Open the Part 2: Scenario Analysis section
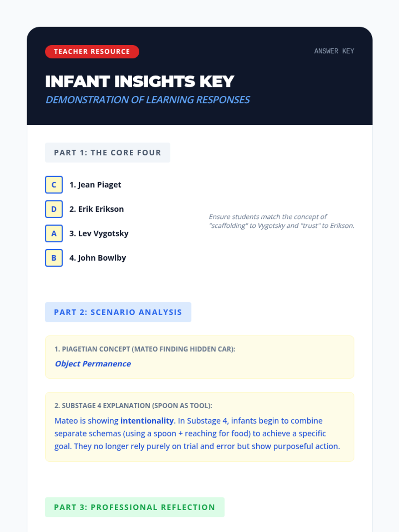 (118, 312)
